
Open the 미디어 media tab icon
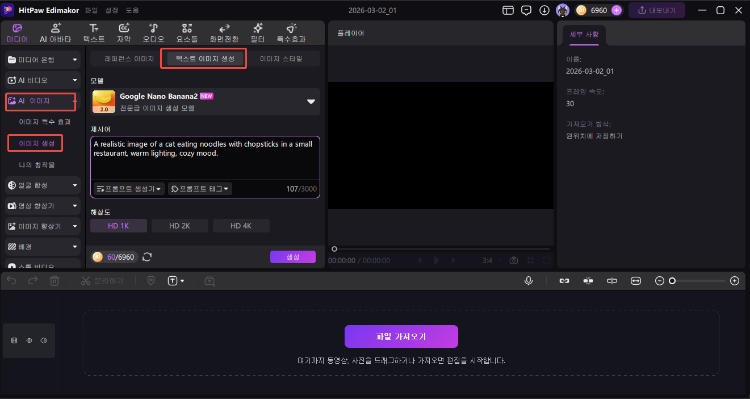17,29
